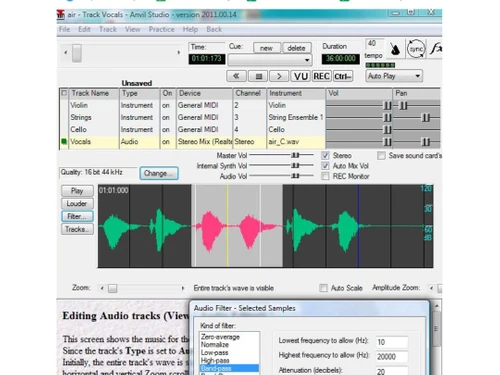Open the Edit menu

84,29
